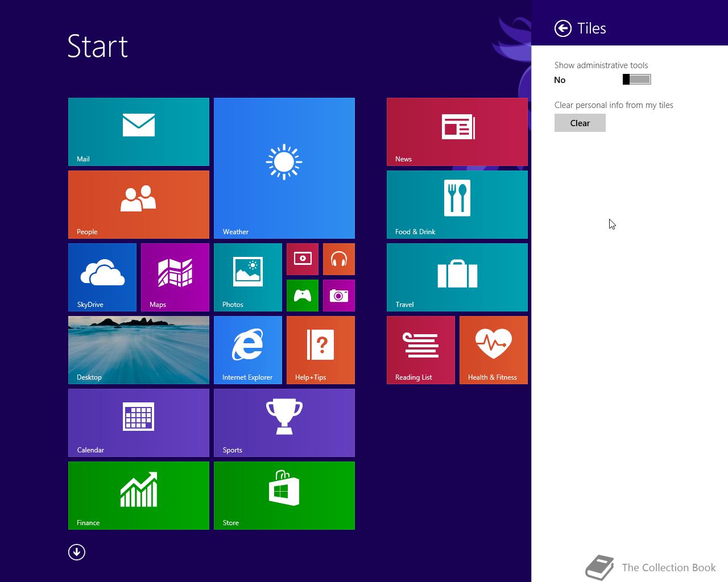Launch the SkyDrive tile
Viewport: 728px width, 582px height.
102,277
